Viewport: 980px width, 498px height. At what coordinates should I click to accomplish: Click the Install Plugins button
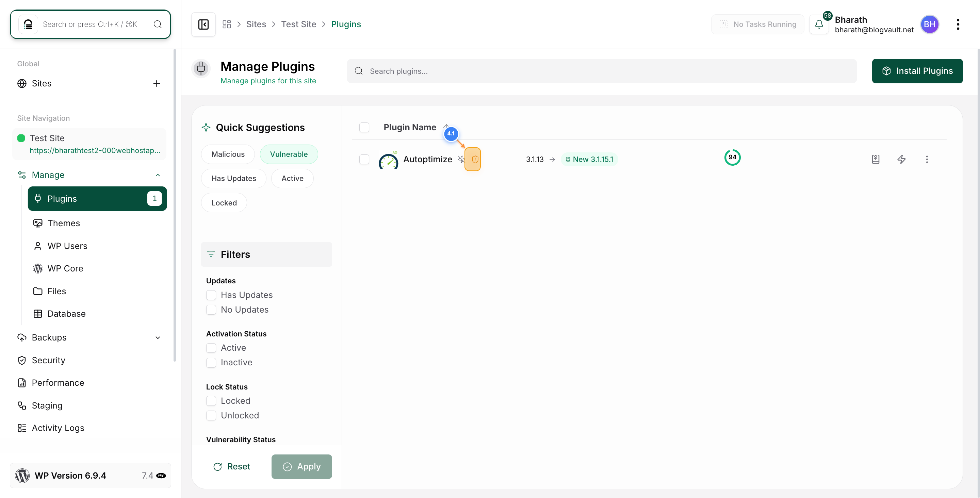[917, 71]
